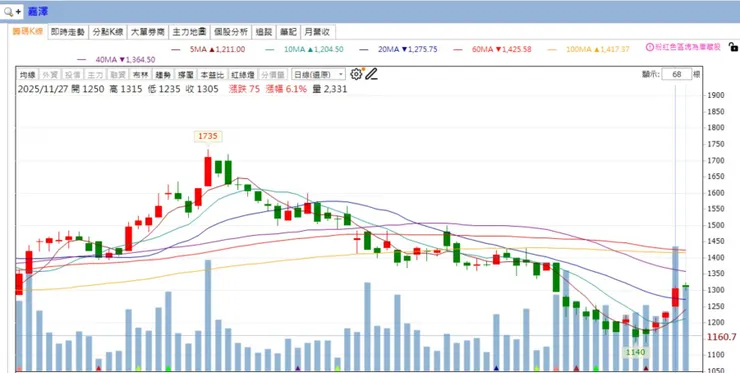This screenshot has height=373, width=740.
Task: Click the 2025/11/27 date text
Action: click(x=43, y=89)
